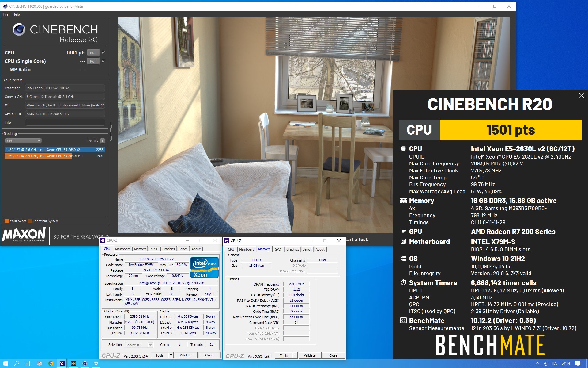Viewport: 588px width, 368px height.
Task: Open the Cinebench Help menu
Action: click(16, 14)
